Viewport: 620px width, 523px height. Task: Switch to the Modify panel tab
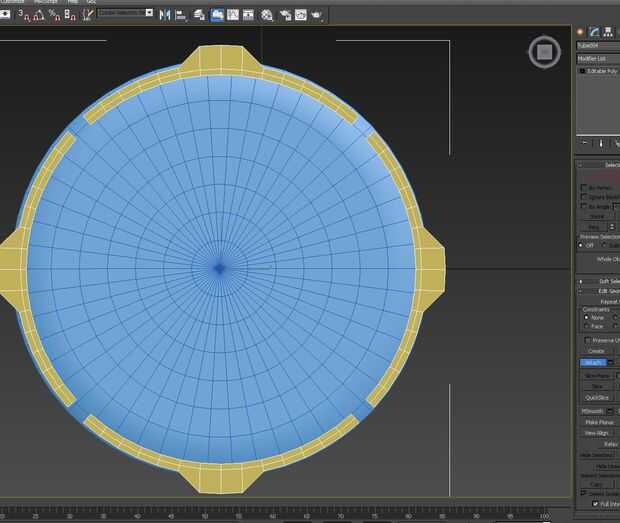pos(594,32)
